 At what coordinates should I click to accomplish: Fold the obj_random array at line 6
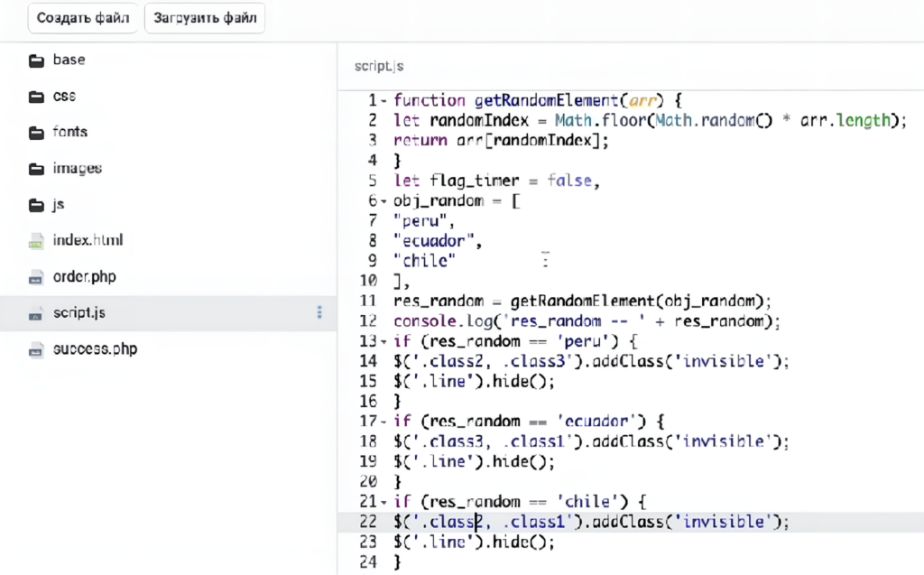coord(383,200)
